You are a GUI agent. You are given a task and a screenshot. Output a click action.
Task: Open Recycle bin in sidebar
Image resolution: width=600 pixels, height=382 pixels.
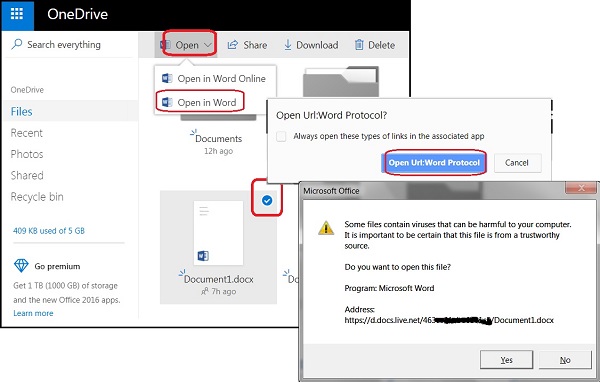[37, 197]
